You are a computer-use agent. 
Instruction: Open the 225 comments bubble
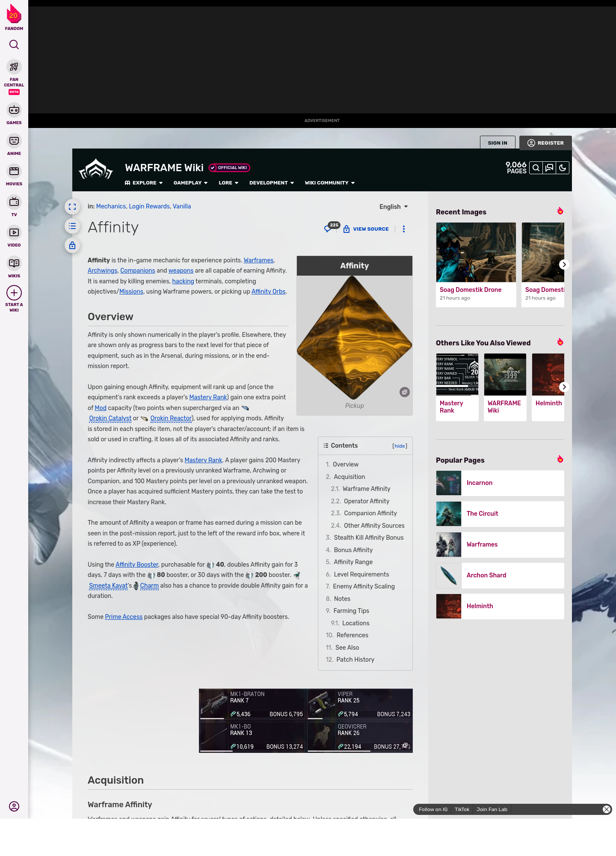[332, 227]
